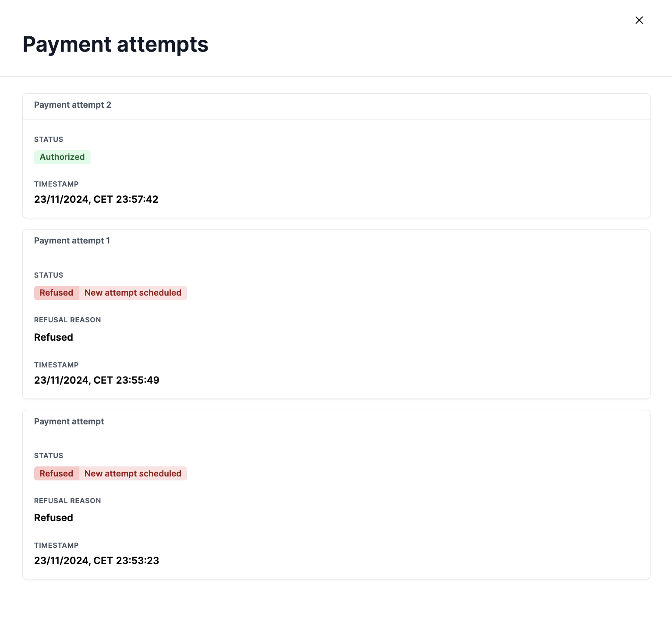The width and height of the screenshot is (672, 621).
Task: Select the Payment attempt 1 card header
Action: point(72,241)
